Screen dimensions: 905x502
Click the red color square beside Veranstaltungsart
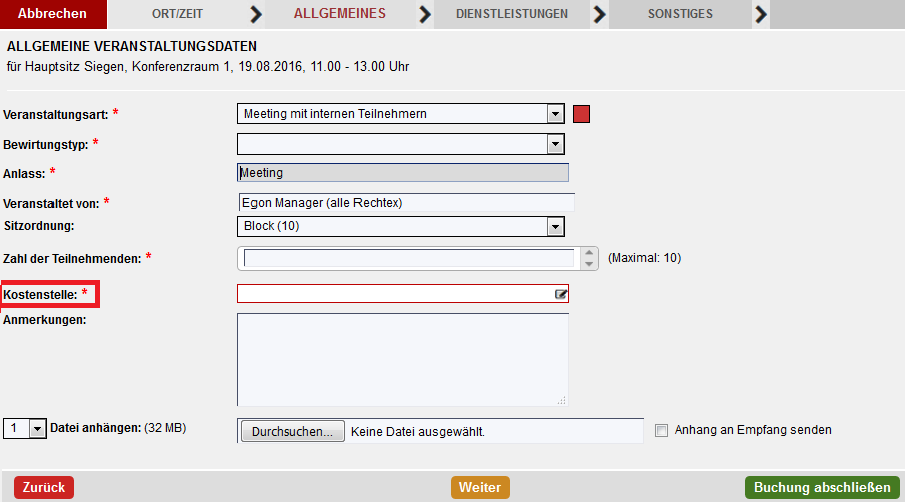(x=581, y=114)
